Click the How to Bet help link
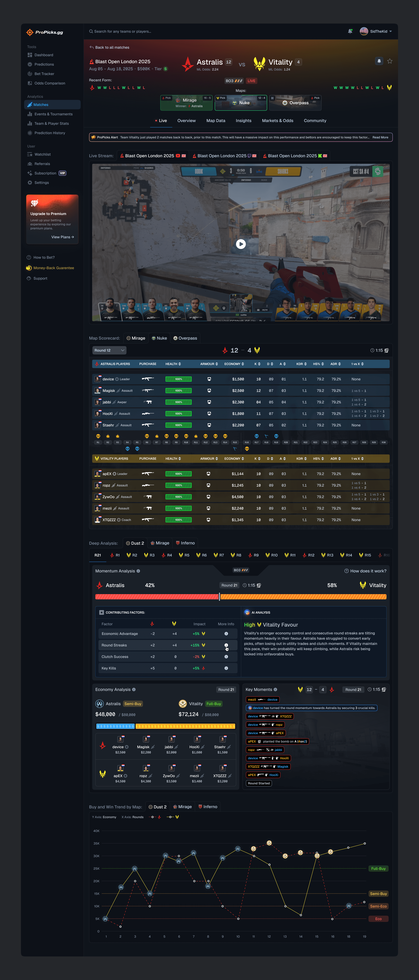This screenshot has width=419, height=980. [x=41, y=258]
